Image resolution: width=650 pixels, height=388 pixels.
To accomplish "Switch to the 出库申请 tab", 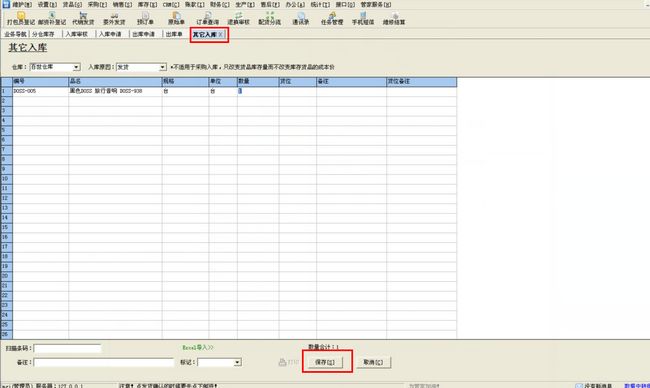I will coord(143,34).
